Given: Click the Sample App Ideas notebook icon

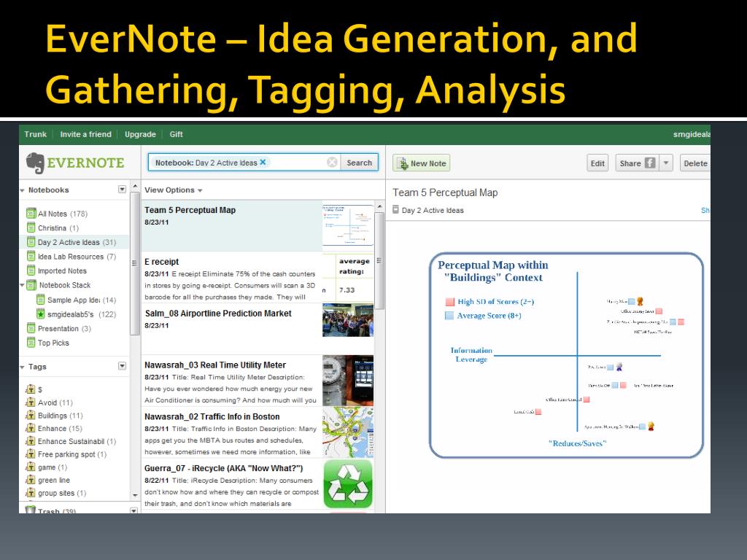Looking at the screenshot, I should tap(41, 300).
